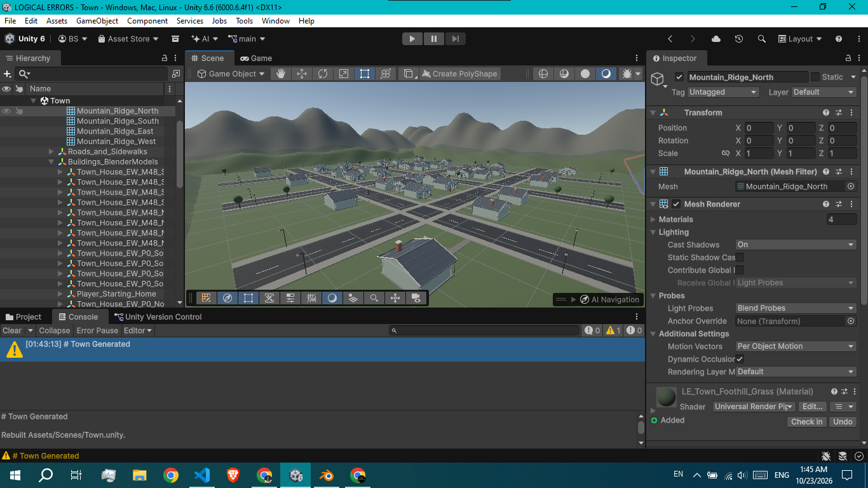The width and height of the screenshot is (868, 488).
Task: Select the combined Transform tool
Action: (386, 74)
